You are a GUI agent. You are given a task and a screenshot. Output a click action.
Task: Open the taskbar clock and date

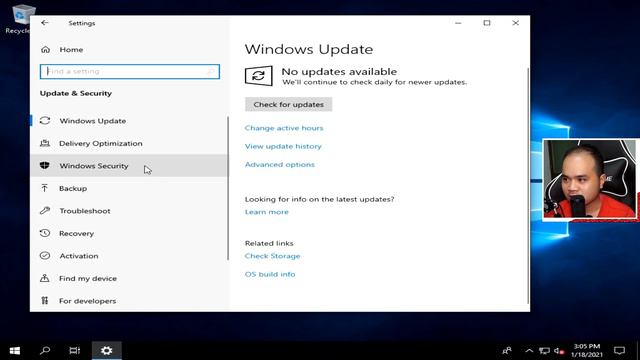tap(587, 351)
